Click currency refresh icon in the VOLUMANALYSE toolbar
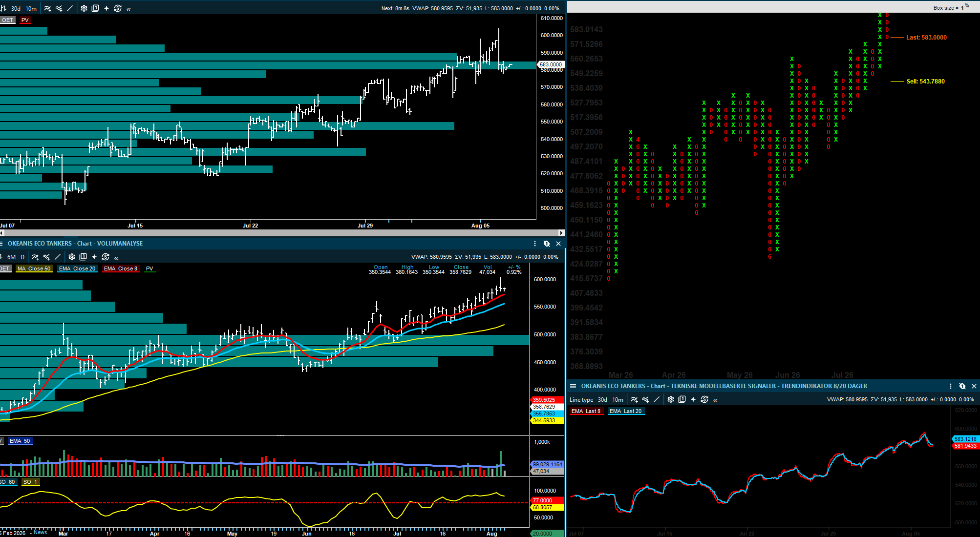This screenshot has height=537, width=980. [106, 257]
